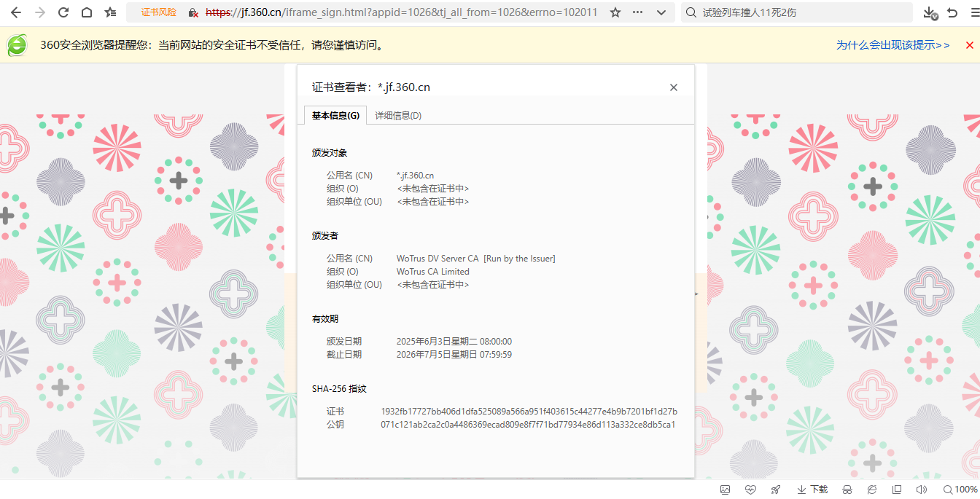
Task: Open the downloads manager icon in toolbar
Action: click(930, 12)
